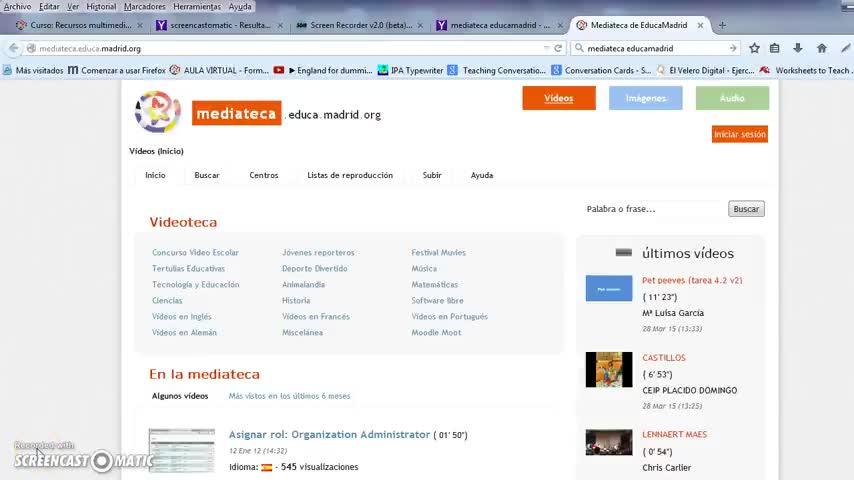The image size is (854, 480).
Task: Close the 'Mediateca de EducaMadrid' tab
Action: 700,25
